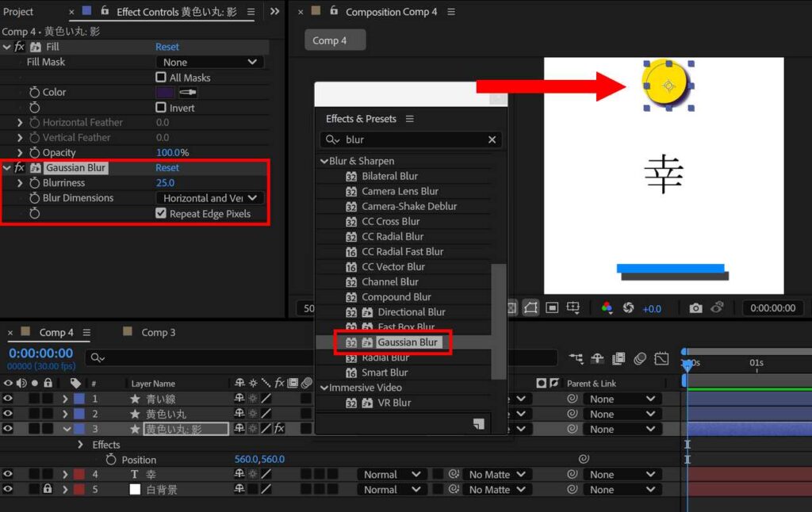This screenshot has height=512, width=812.
Task: Select the Composition Comp 4 tab
Action: pyautogui.click(x=391, y=12)
